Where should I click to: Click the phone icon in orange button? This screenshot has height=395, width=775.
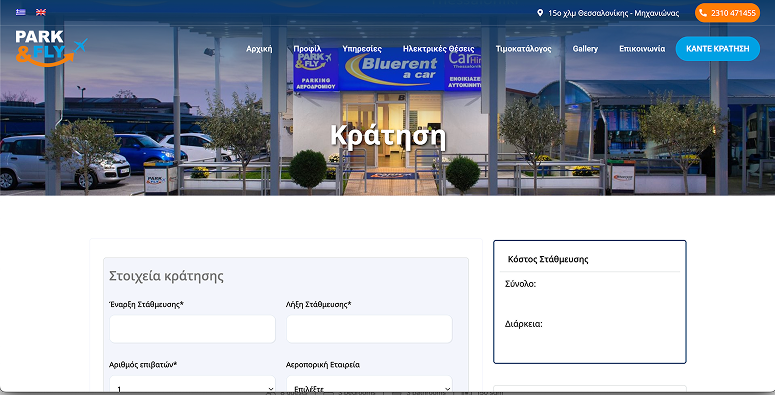pyautogui.click(x=703, y=13)
